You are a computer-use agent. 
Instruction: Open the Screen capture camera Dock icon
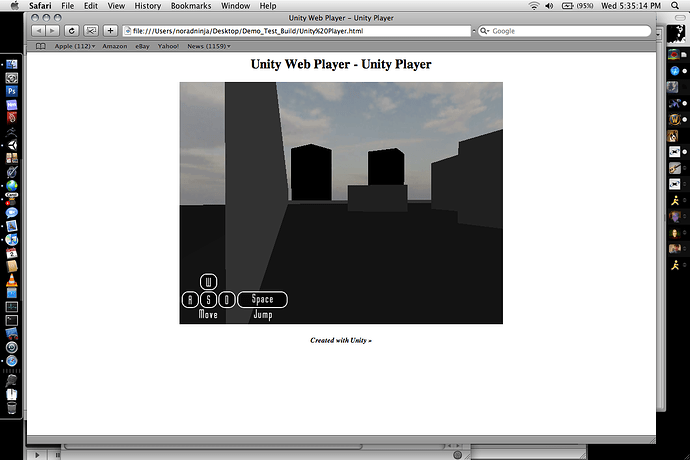click(11, 78)
